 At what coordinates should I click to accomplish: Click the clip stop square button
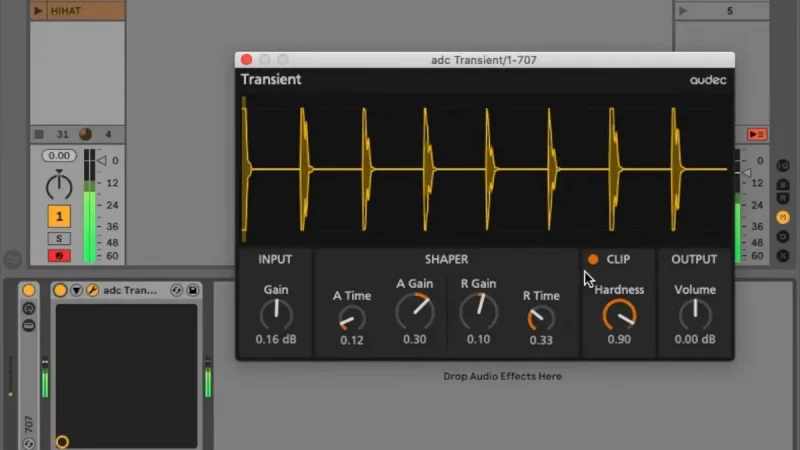click(x=39, y=135)
